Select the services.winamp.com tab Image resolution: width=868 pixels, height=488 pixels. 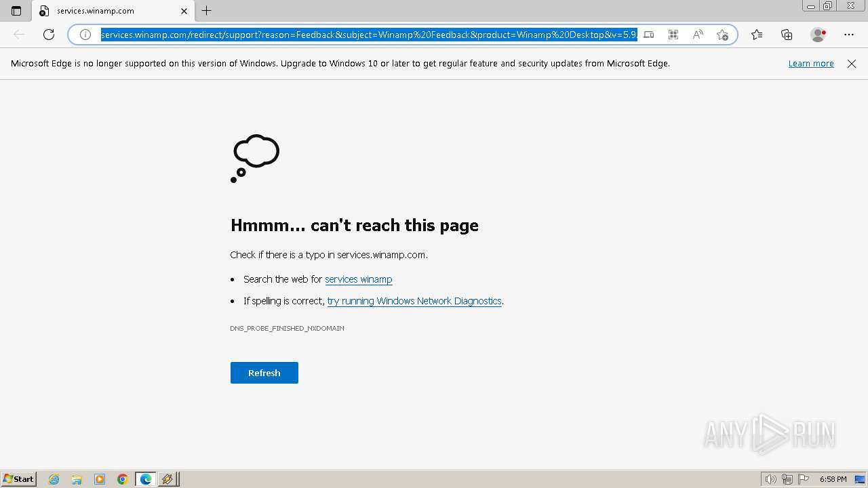113,11
